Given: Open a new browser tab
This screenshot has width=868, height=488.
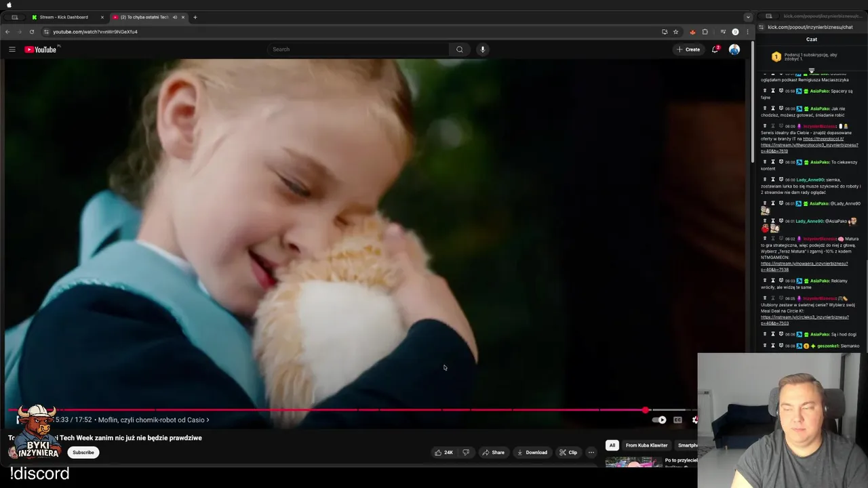Looking at the screenshot, I should [x=195, y=17].
